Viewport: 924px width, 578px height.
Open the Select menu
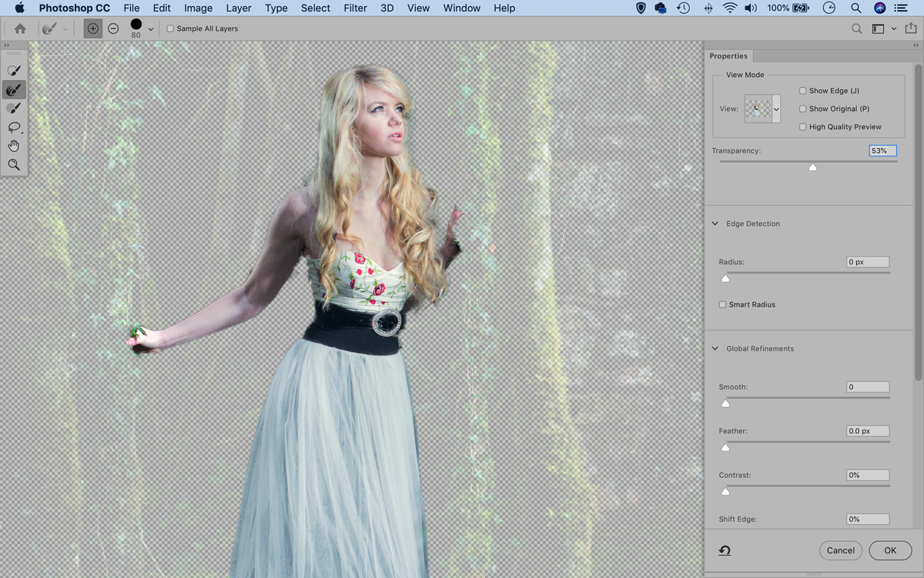coord(315,8)
